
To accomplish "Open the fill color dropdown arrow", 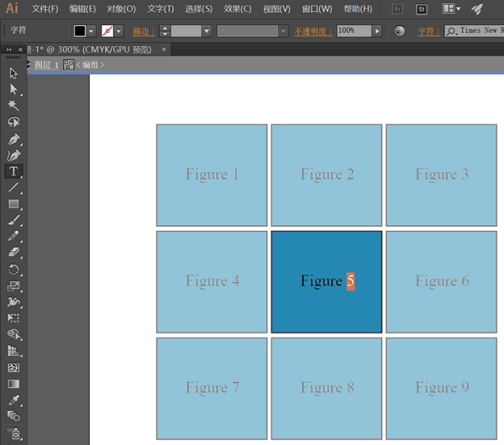I will click(91, 31).
